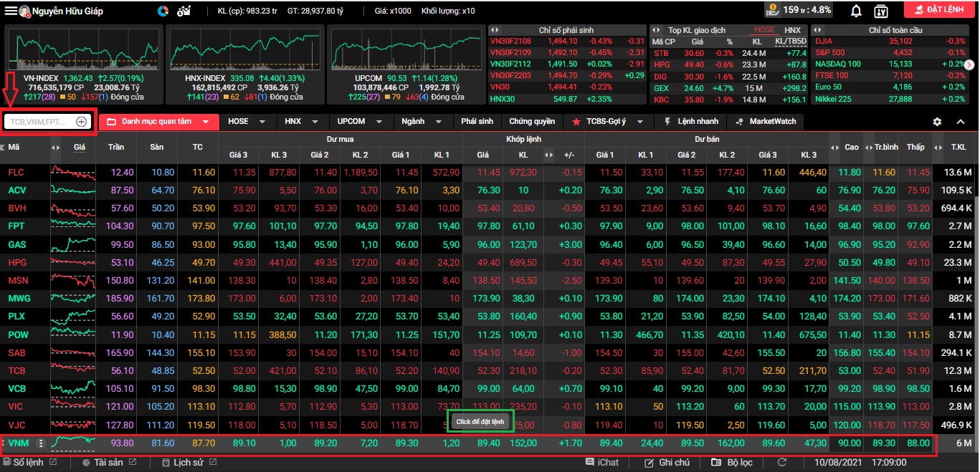Switch top volume list to HNX
The image size is (980, 472).
coord(792,30)
